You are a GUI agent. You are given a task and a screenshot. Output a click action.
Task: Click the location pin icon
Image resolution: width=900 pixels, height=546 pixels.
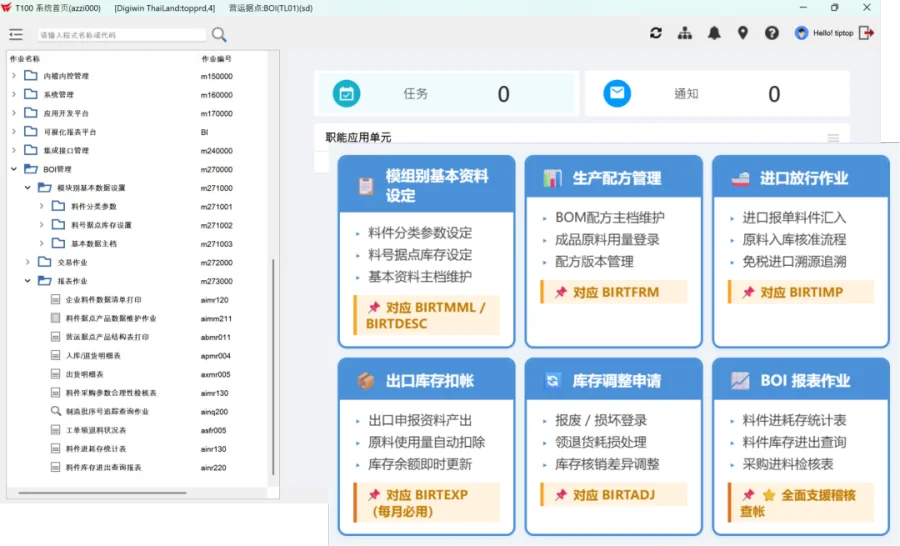(x=743, y=33)
